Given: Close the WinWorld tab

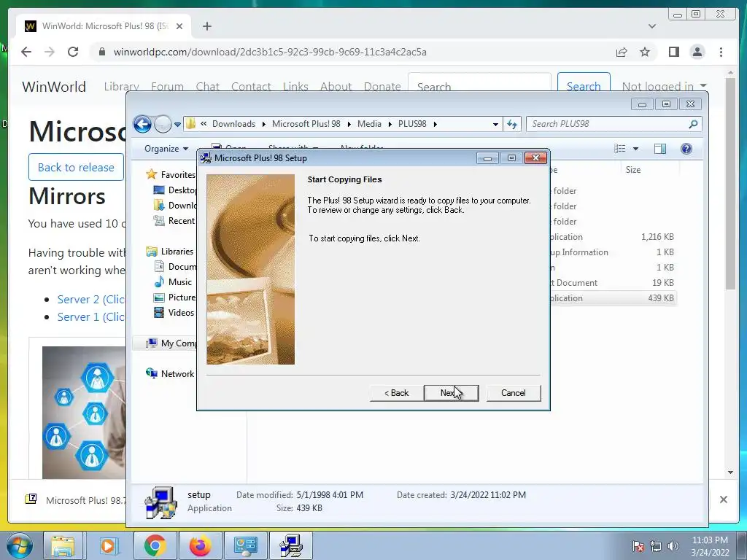Looking at the screenshot, I should click(179, 26).
